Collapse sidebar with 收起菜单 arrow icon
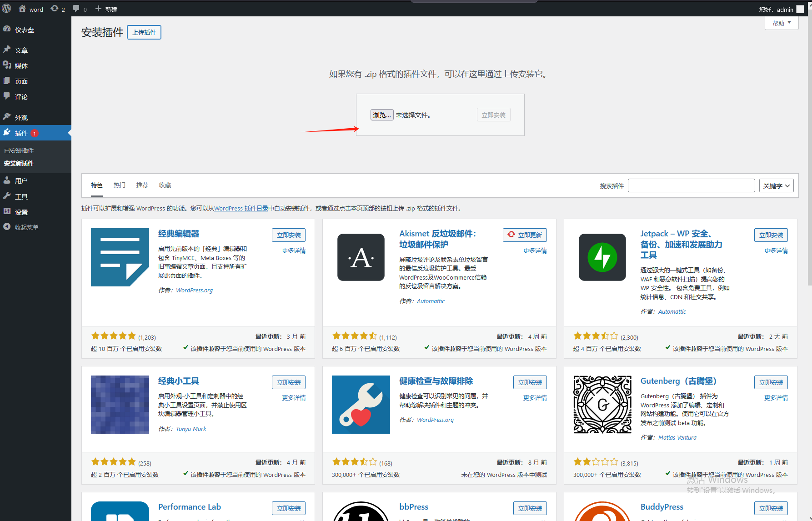 click(7, 226)
